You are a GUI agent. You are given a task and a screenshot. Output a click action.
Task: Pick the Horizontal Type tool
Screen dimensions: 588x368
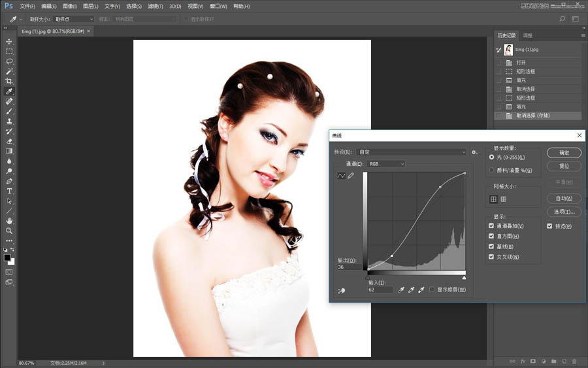(9, 191)
